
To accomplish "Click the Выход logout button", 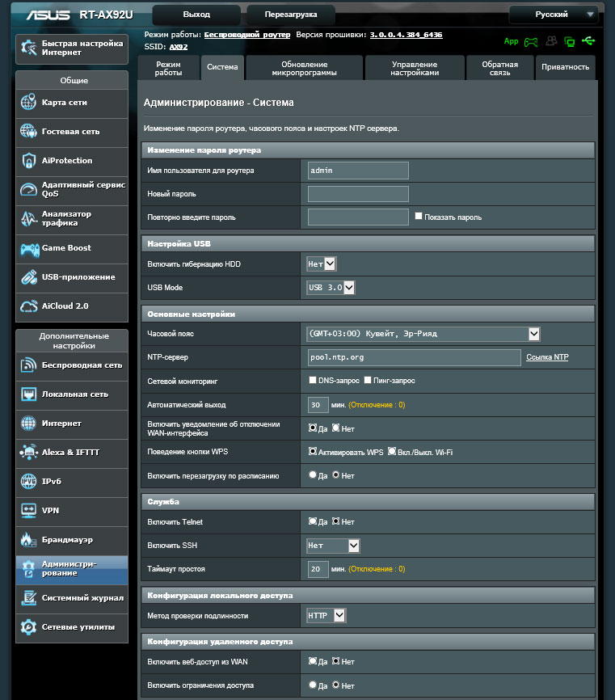I will tap(196, 15).
